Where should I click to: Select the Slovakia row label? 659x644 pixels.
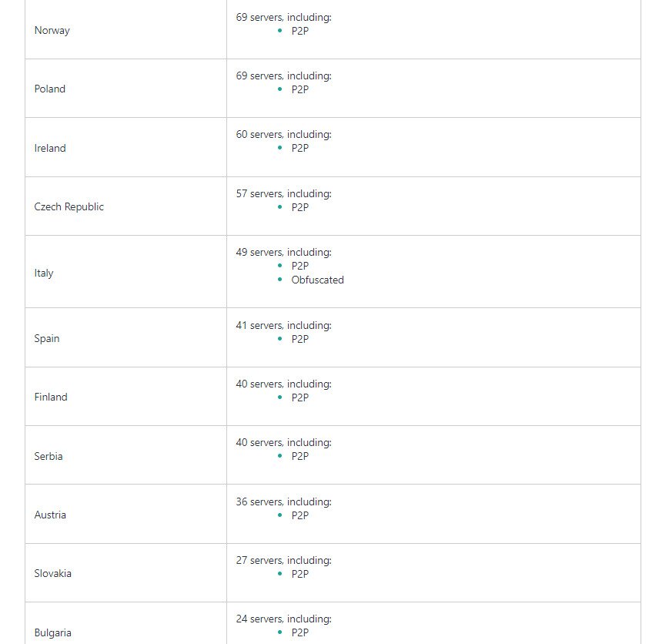point(53,574)
